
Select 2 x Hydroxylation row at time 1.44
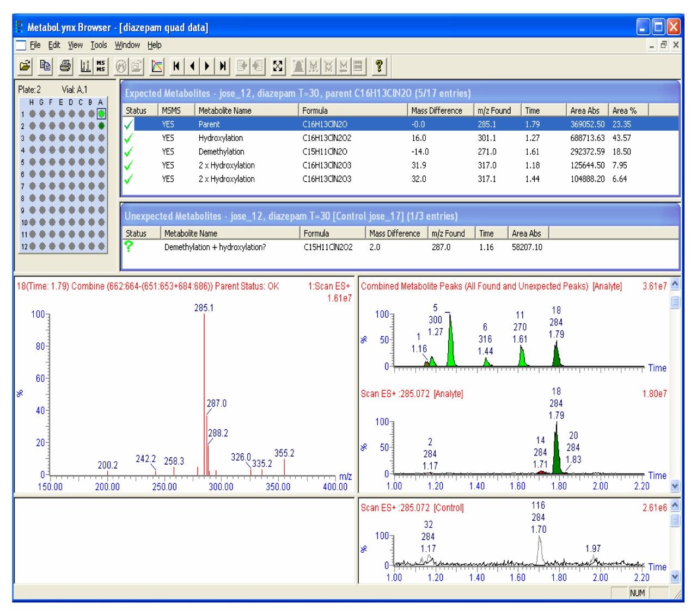click(x=400, y=179)
